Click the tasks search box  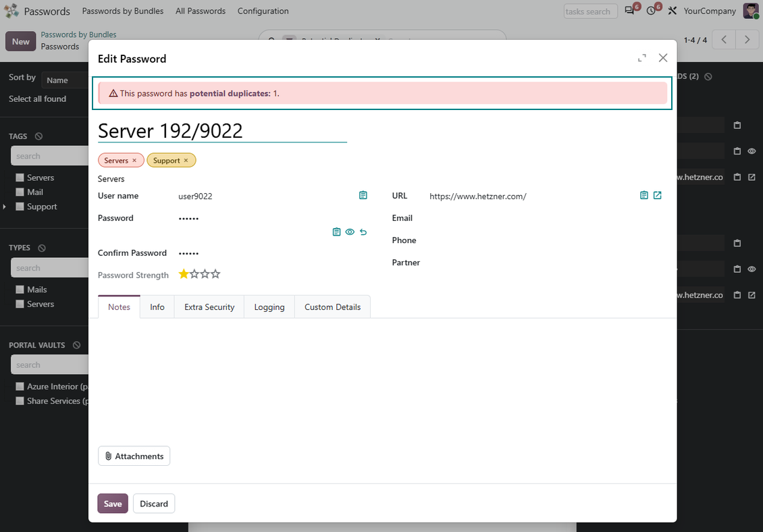[x=590, y=11]
